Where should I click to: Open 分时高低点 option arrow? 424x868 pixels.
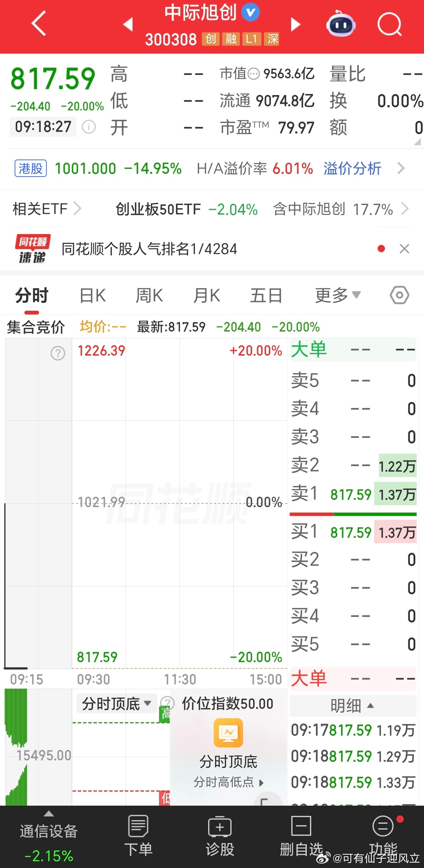click(229, 782)
